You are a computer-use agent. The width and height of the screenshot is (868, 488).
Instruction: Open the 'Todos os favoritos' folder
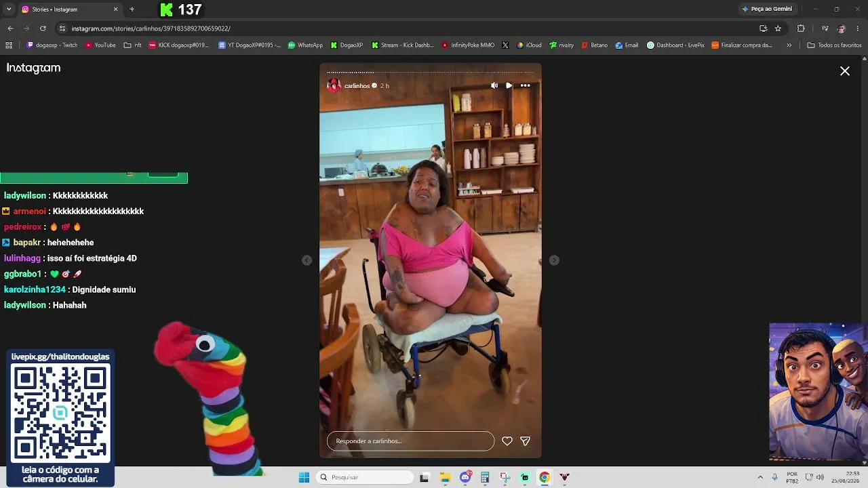pos(834,45)
